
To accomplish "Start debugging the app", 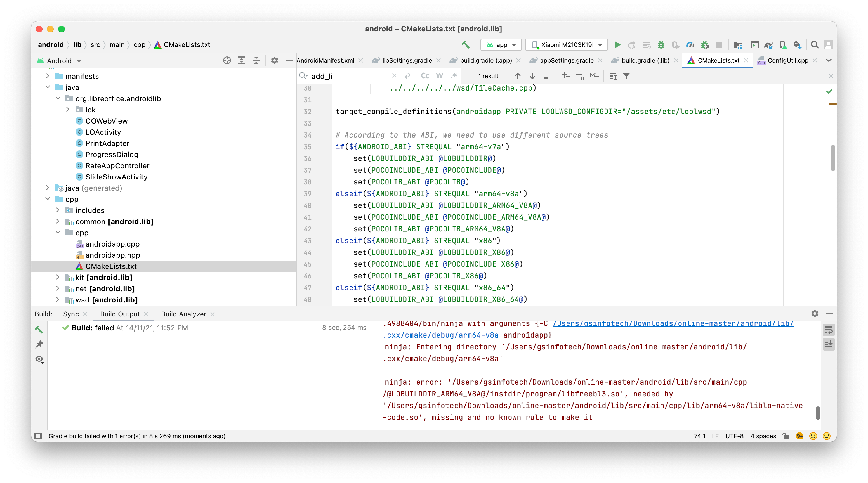I will [x=661, y=44].
